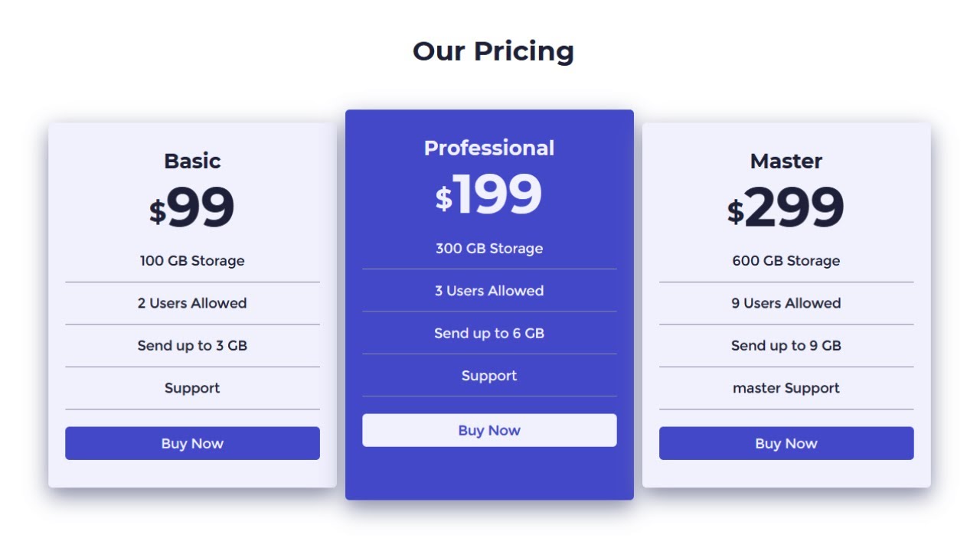Click the 600 GB Storage feature

(x=786, y=261)
